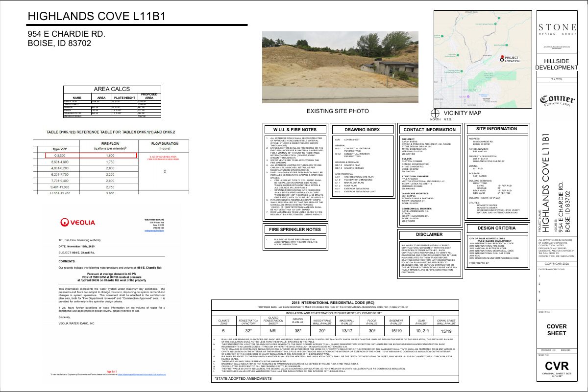This screenshot has height=392, width=588.
Task: Click the '1,500' fire-flow cell
Action: pyautogui.click(x=110, y=155)
